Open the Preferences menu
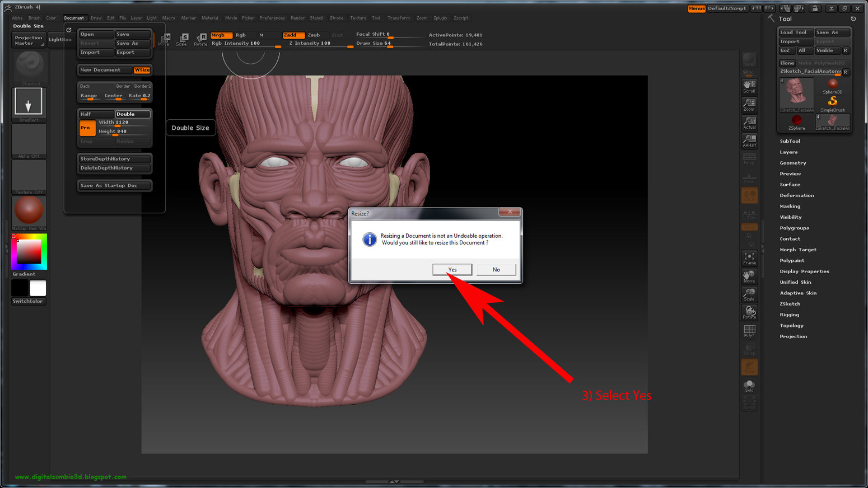868x488 pixels. (x=272, y=18)
